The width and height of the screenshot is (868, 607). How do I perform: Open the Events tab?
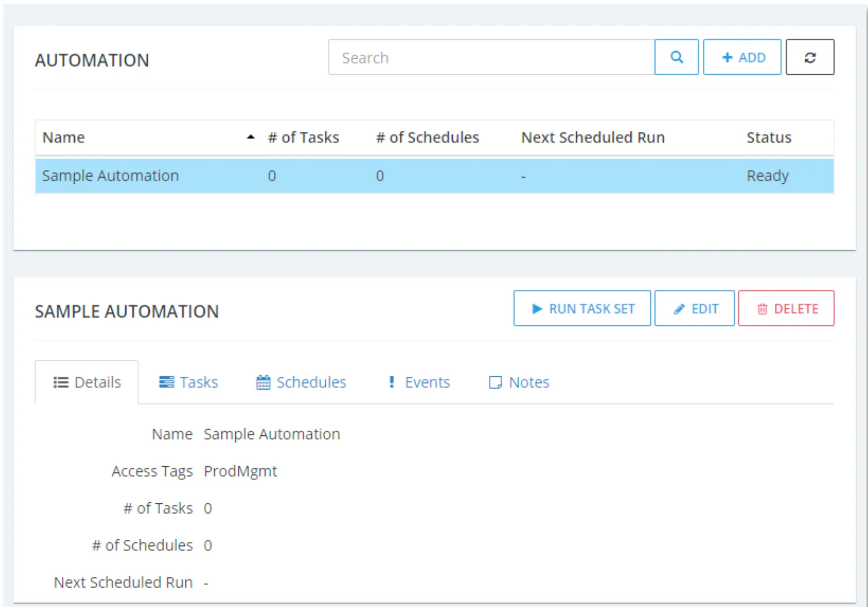(419, 382)
